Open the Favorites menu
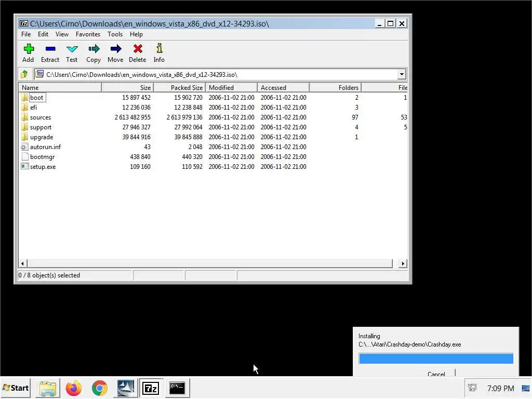This screenshot has height=399, width=532. [x=88, y=34]
